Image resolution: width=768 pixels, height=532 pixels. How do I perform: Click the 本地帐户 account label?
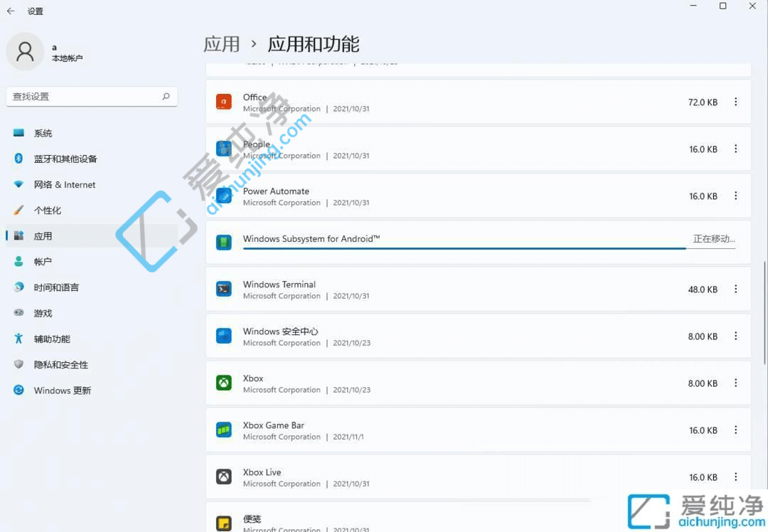pos(67,58)
